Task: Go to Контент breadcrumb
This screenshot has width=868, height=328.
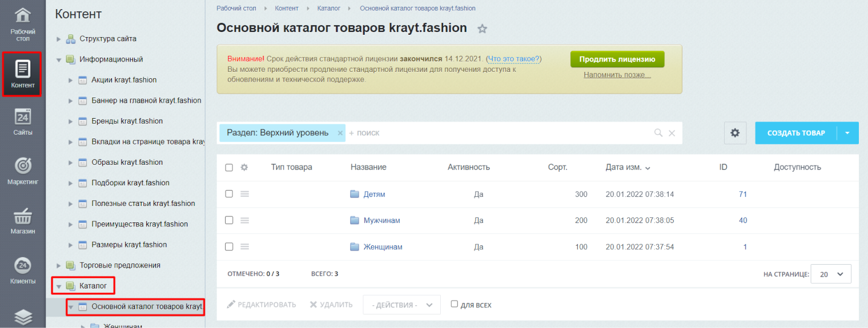Action: click(287, 9)
